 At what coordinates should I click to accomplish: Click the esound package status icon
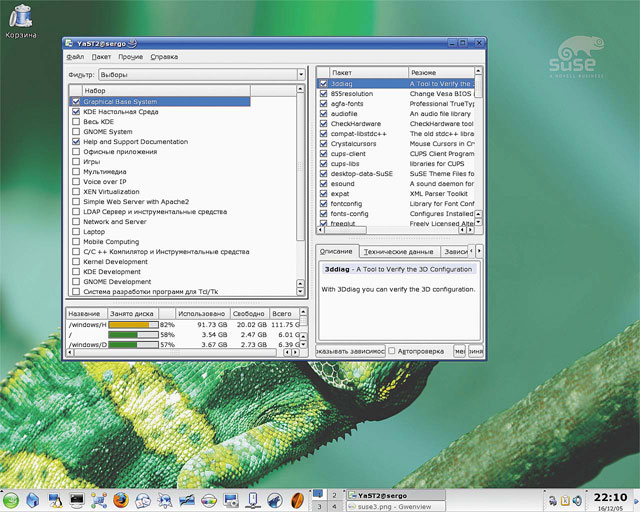pyautogui.click(x=324, y=184)
